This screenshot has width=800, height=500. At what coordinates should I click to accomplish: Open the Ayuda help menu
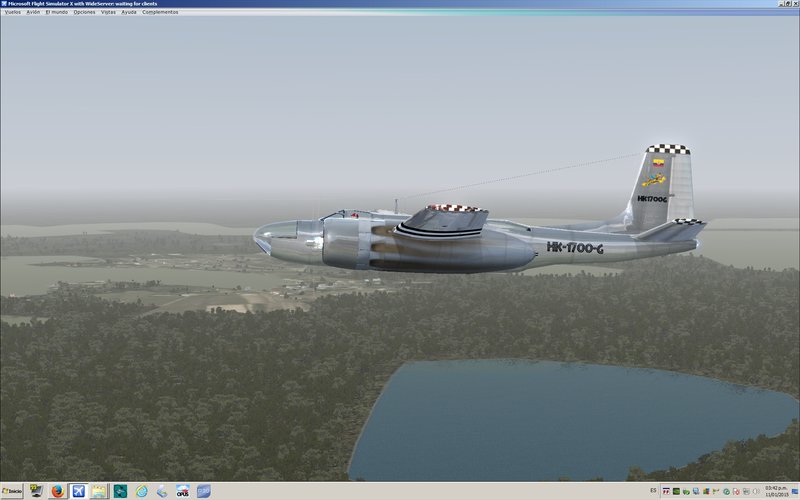(129, 12)
